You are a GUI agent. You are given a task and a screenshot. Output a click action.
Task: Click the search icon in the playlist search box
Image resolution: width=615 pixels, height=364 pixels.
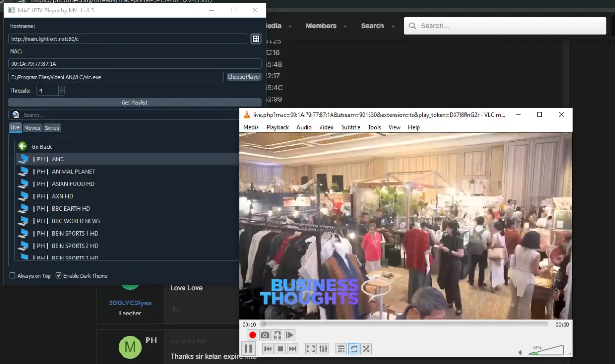click(16, 115)
